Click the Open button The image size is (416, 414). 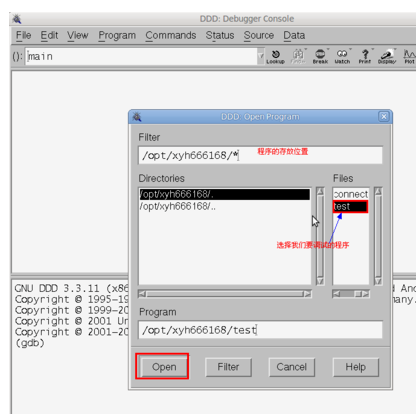click(164, 367)
